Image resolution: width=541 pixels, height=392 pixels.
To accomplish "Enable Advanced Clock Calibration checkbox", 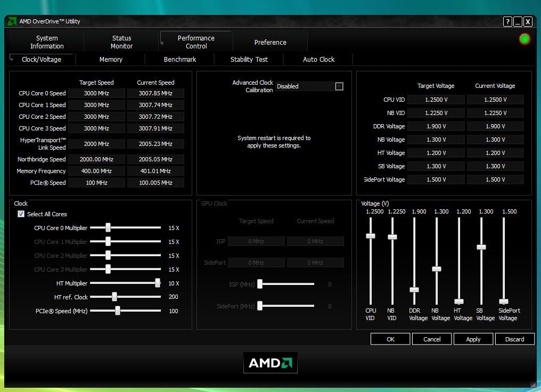I will click(339, 86).
